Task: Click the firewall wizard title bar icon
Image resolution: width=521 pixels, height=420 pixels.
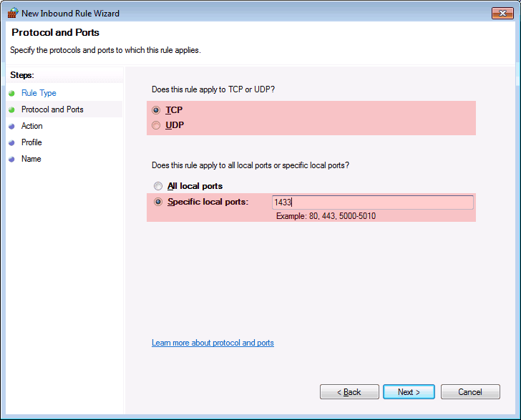Action: pos(13,13)
